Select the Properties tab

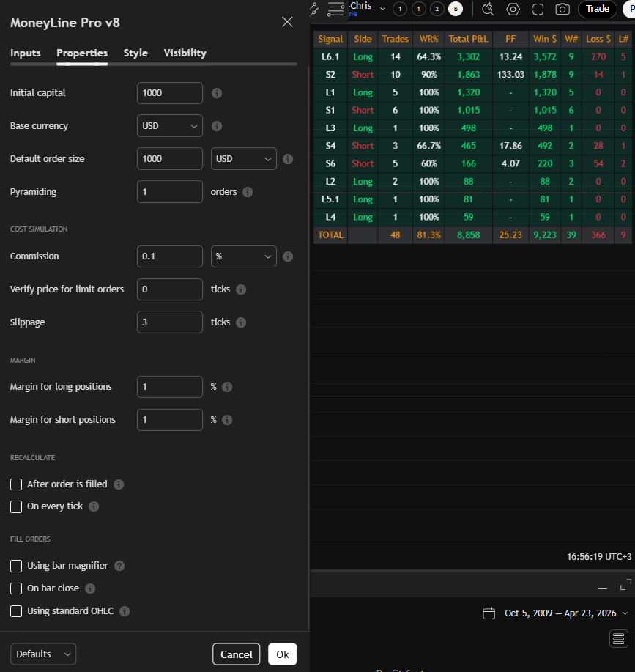(x=82, y=53)
